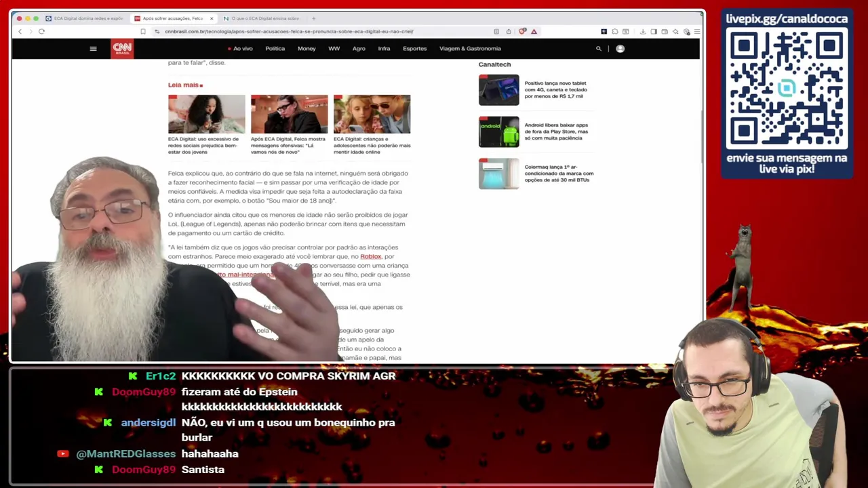Screen dimensions: 868x488
Task: Open the CNN site search magnifier
Action: pos(598,49)
